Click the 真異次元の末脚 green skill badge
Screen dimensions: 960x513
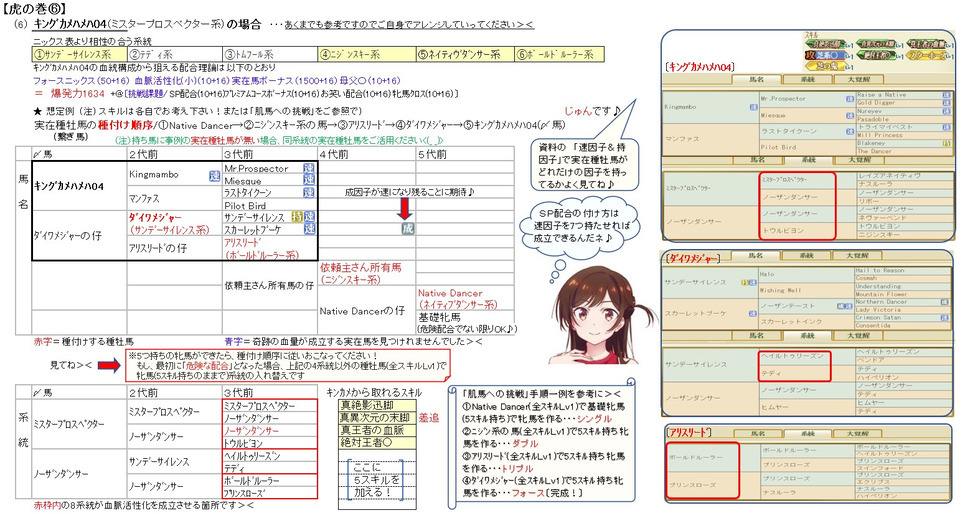[876, 44]
